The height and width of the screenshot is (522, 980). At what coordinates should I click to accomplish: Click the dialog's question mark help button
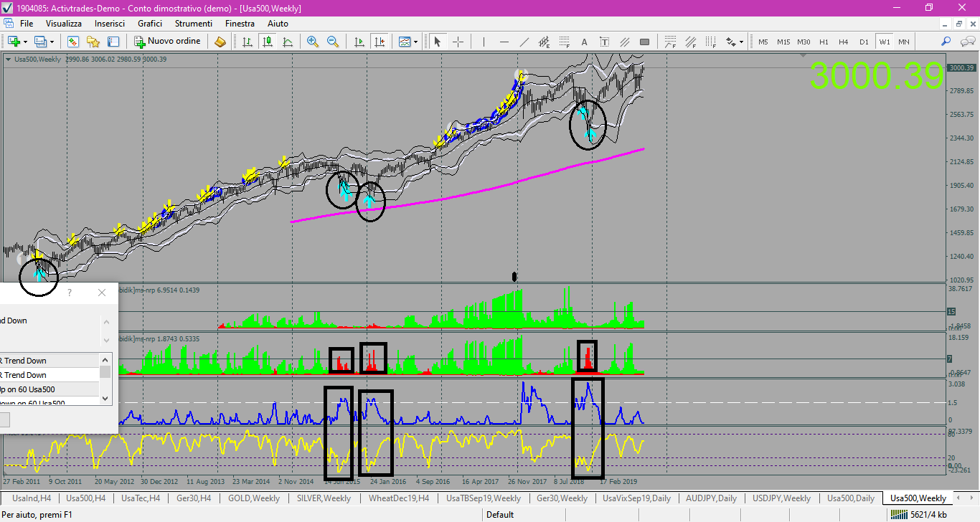pyautogui.click(x=70, y=293)
